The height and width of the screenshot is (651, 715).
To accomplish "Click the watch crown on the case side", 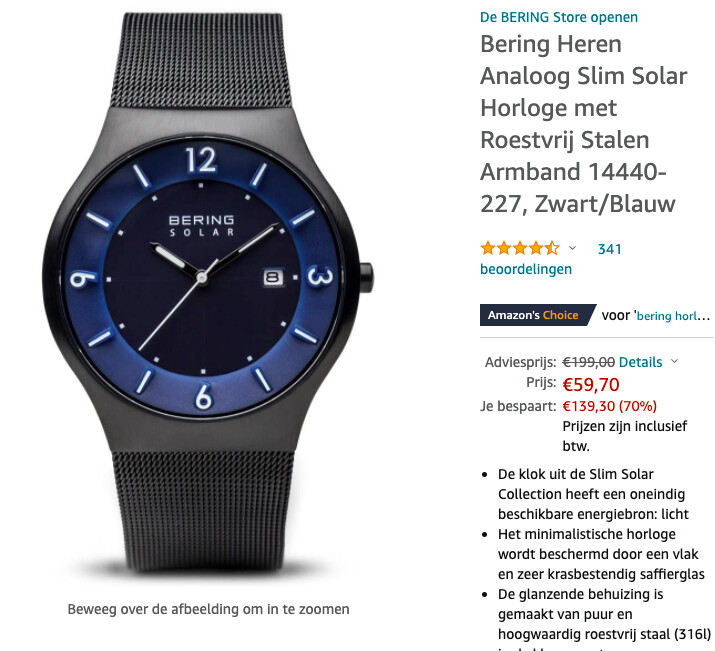I will coord(366,278).
